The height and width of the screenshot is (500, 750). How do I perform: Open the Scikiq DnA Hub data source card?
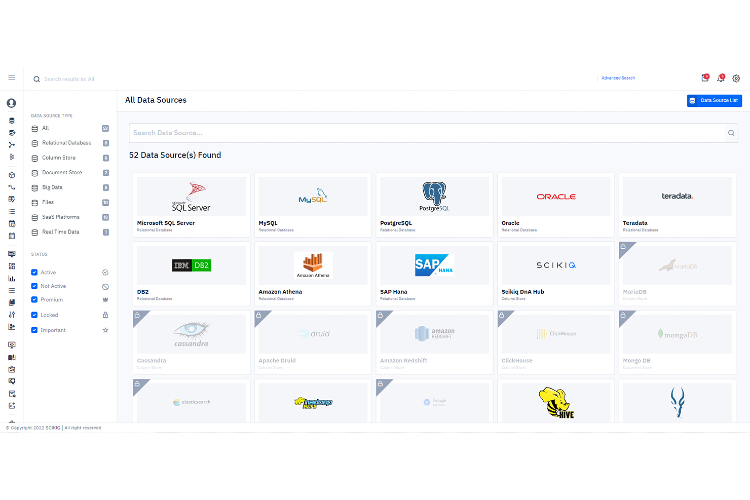click(556, 274)
